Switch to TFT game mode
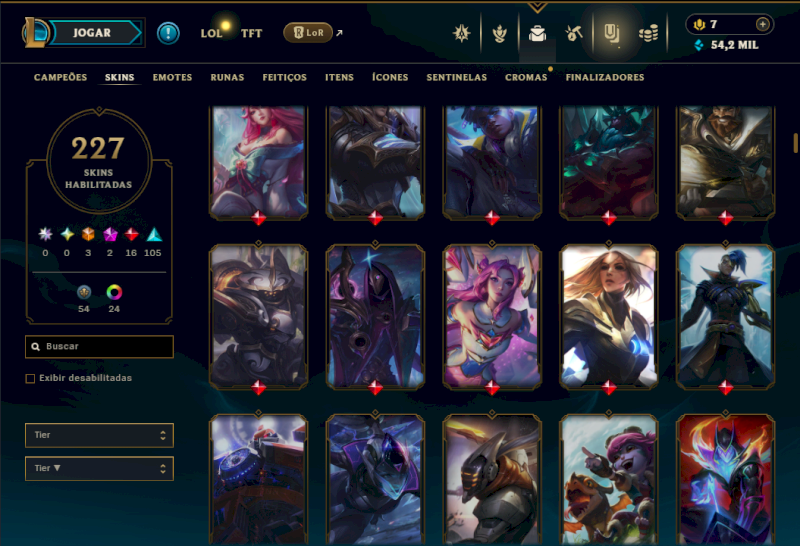This screenshot has height=546, width=800. (x=252, y=34)
